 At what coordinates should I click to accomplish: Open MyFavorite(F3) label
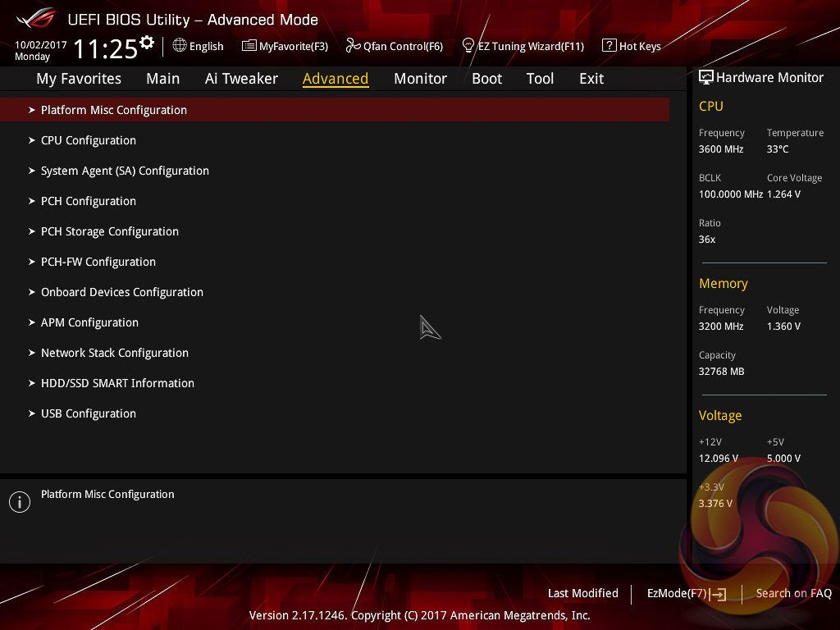click(x=294, y=47)
